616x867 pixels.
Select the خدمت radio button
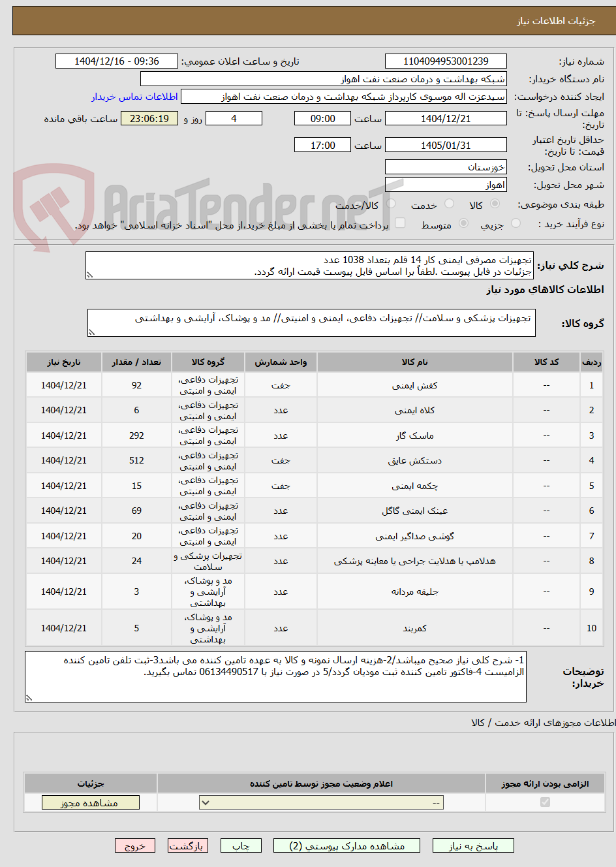(449, 204)
